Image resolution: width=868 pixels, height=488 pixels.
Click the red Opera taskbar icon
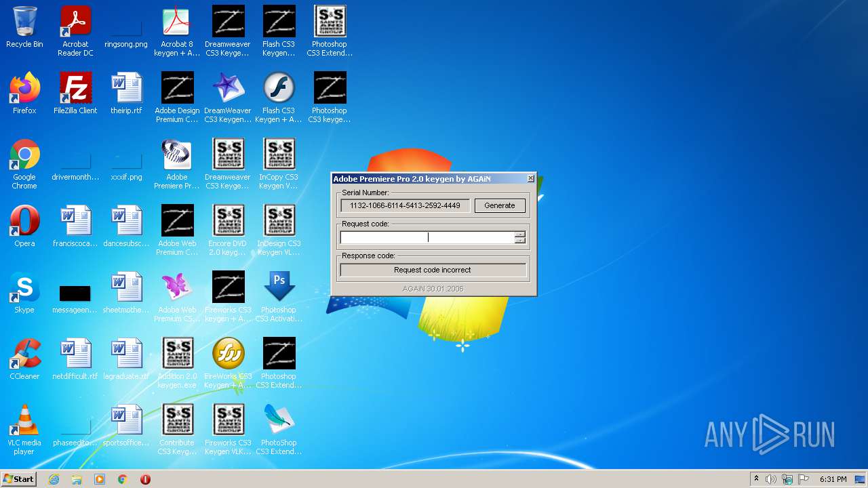pos(145,479)
